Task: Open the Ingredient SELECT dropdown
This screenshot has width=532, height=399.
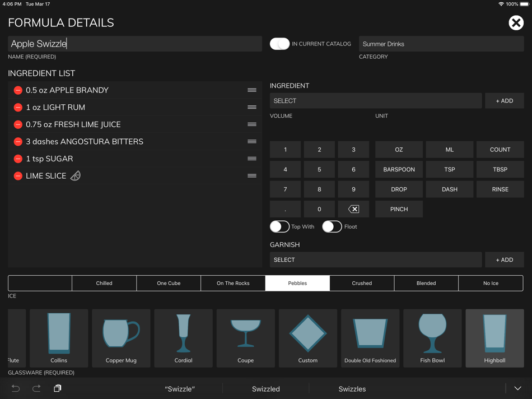Action: click(x=376, y=101)
